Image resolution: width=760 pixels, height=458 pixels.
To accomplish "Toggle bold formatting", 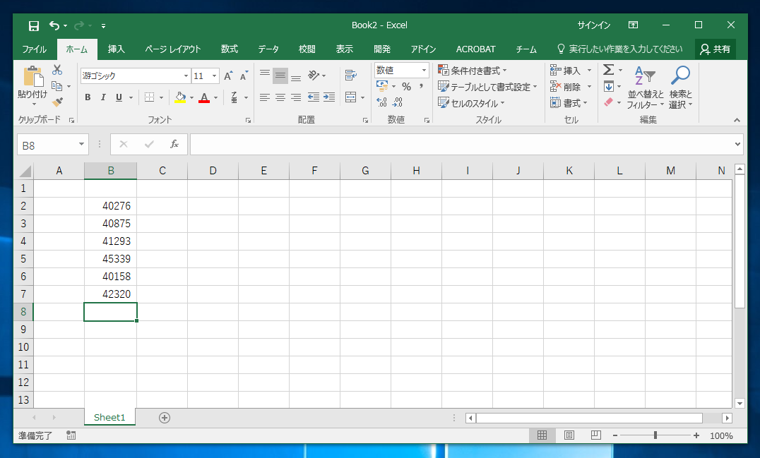I will [88, 97].
